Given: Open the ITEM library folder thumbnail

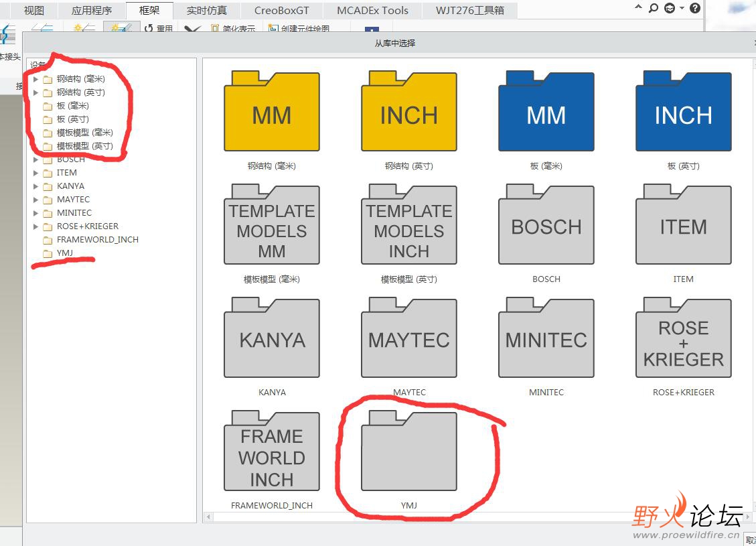Looking at the screenshot, I should coord(683,224).
